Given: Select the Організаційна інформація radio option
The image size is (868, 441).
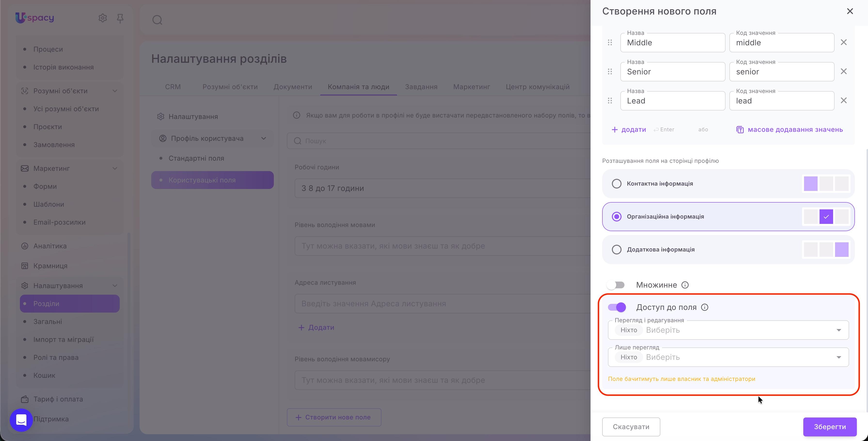Looking at the screenshot, I should point(617,217).
